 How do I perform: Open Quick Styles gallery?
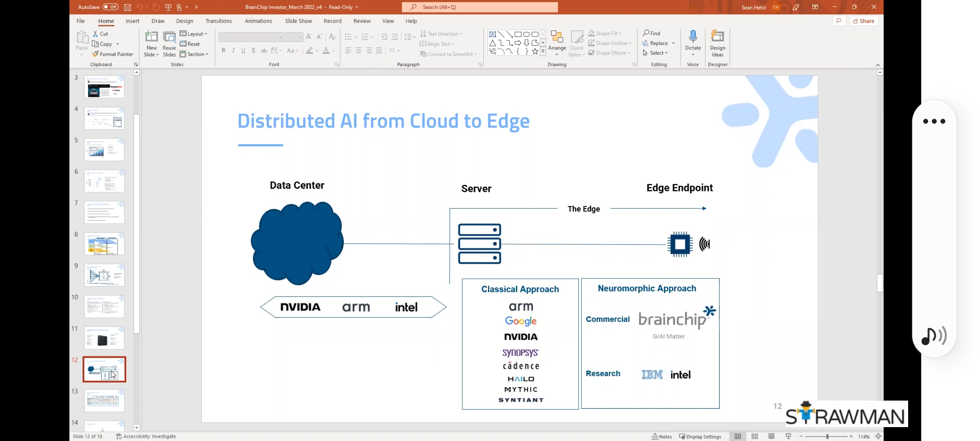[577, 44]
